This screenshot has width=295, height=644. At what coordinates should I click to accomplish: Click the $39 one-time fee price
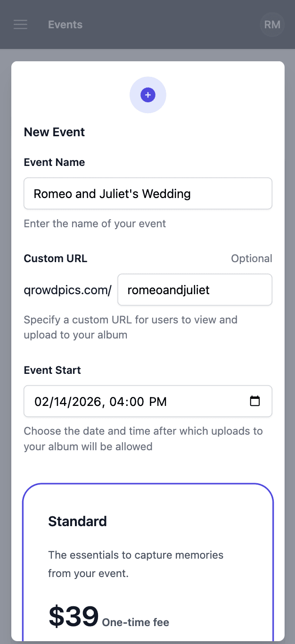click(73, 615)
